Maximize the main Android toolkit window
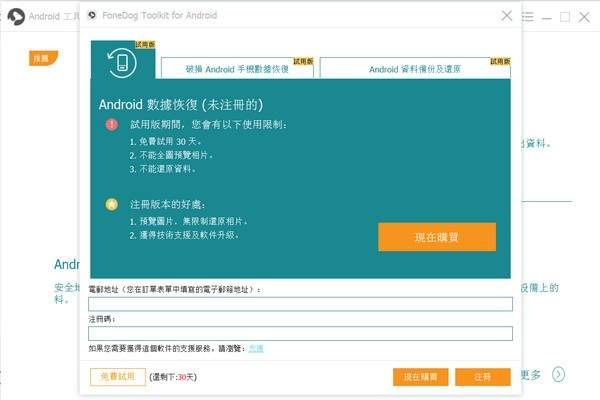This screenshot has height=400, width=600. (x=565, y=16)
